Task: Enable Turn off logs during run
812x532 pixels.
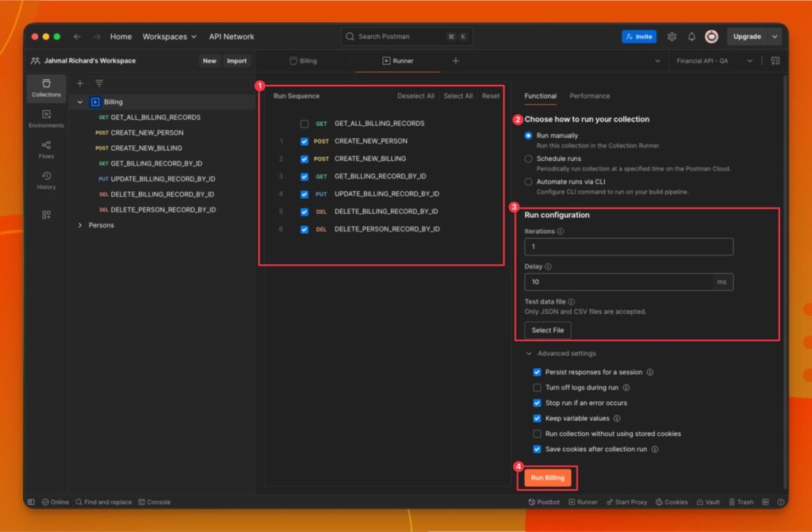Action: coord(537,388)
